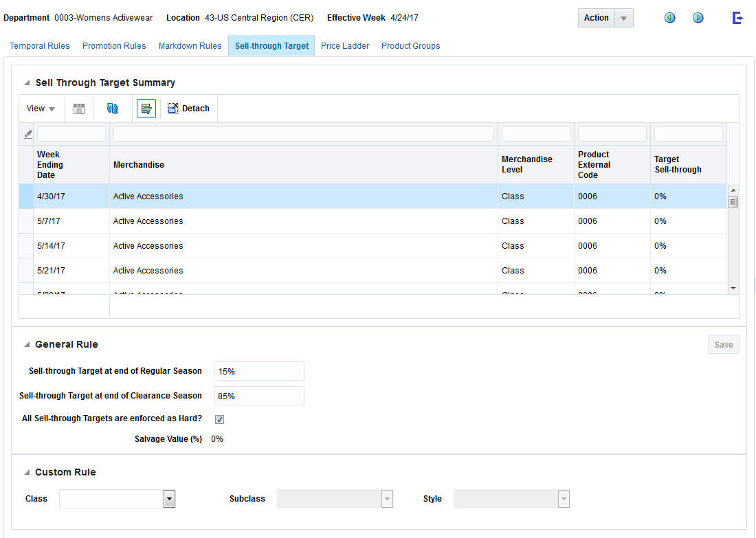Collapse the General Rule section

pyautogui.click(x=27, y=345)
